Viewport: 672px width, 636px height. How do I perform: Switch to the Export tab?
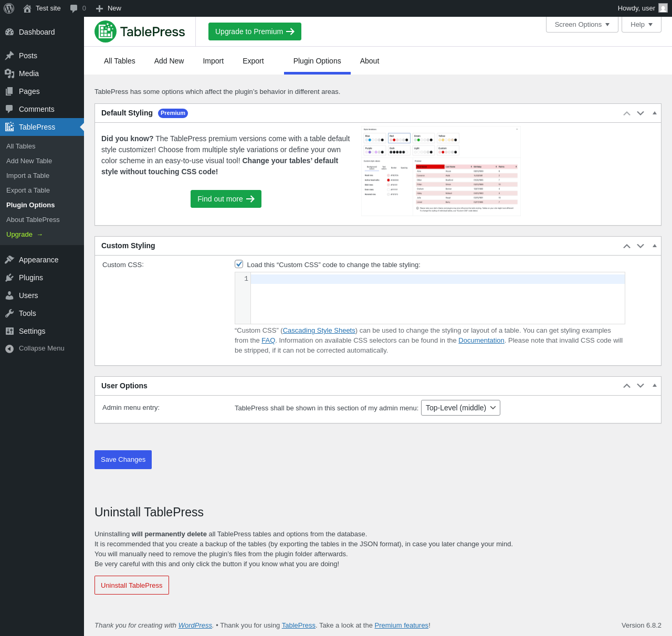coord(253,61)
